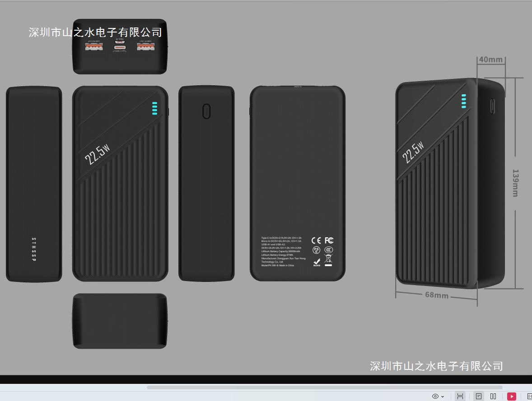Viewport: 532px width, 401px height.
Task: Switch to the two-page view icon
Action: tap(493, 396)
